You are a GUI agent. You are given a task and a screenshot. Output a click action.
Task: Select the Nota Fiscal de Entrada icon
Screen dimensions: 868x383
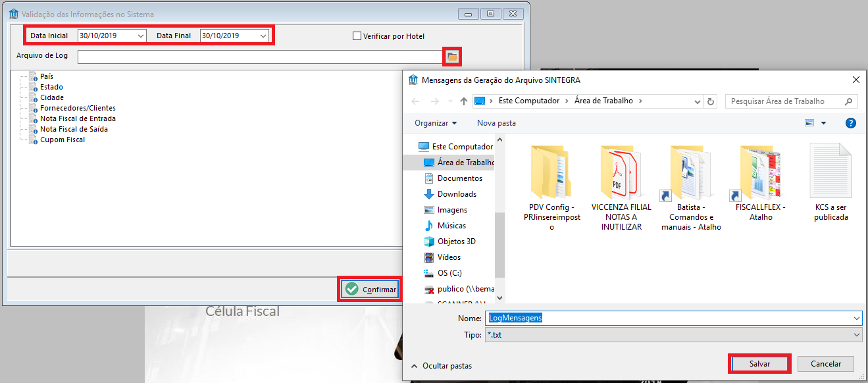[34, 118]
